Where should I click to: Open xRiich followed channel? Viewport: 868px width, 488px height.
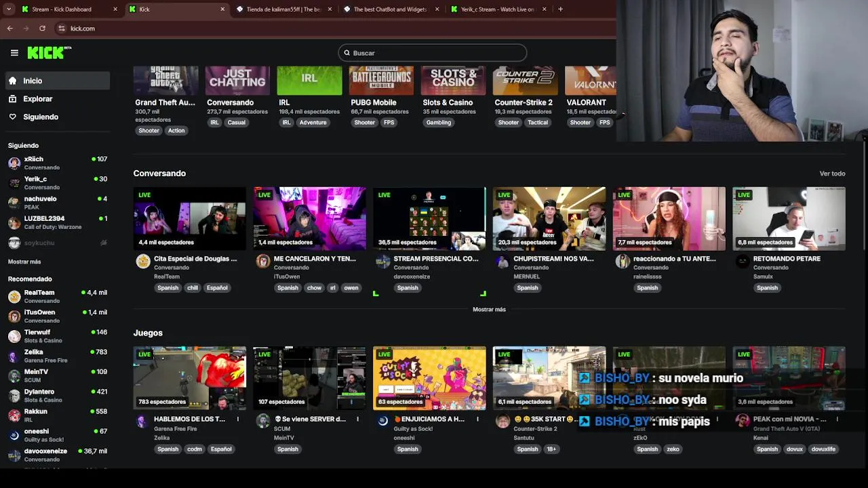click(58, 163)
